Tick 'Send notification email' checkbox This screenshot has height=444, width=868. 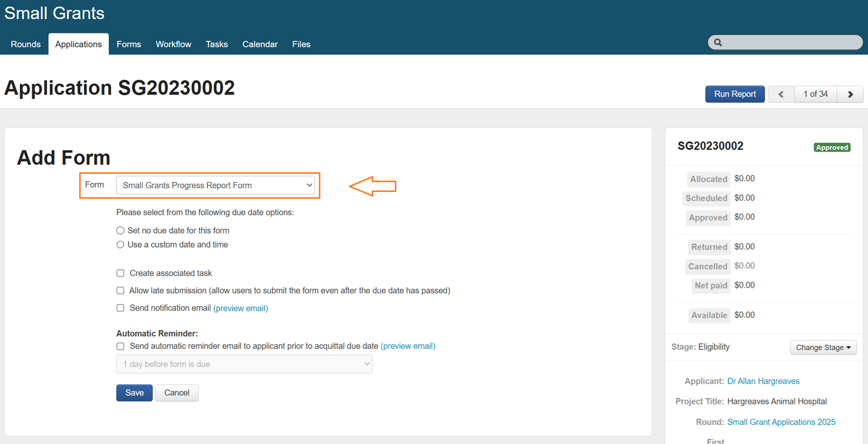point(121,308)
